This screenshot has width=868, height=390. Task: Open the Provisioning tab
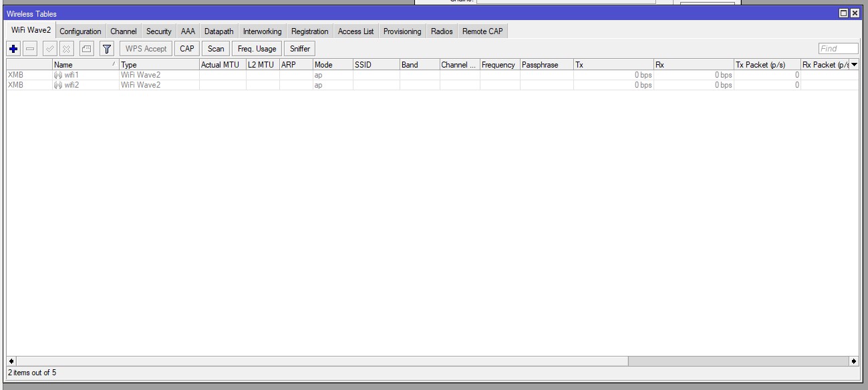(402, 31)
